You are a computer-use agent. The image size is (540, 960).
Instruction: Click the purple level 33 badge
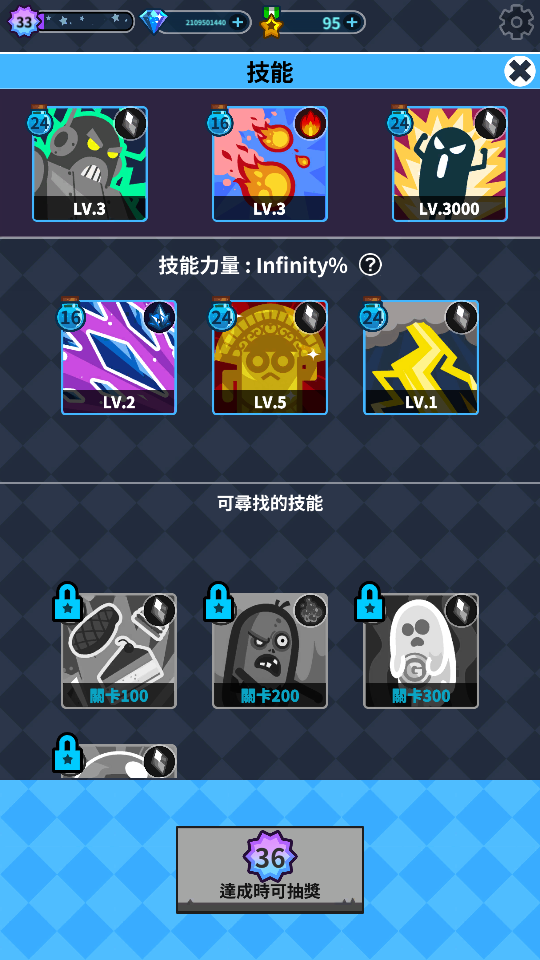[24, 22]
